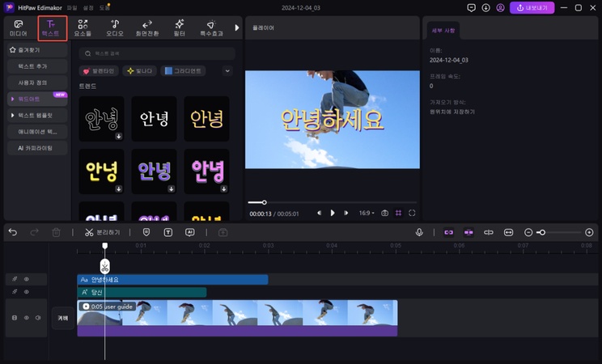This screenshot has height=364, width=602.
Task: Step to the next frame
Action: click(x=346, y=213)
